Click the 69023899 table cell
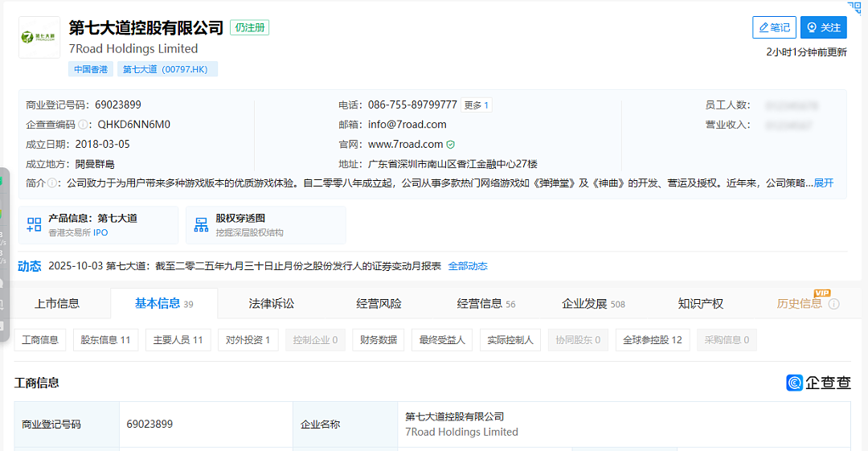The width and height of the screenshot is (868, 451). click(206, 424)
